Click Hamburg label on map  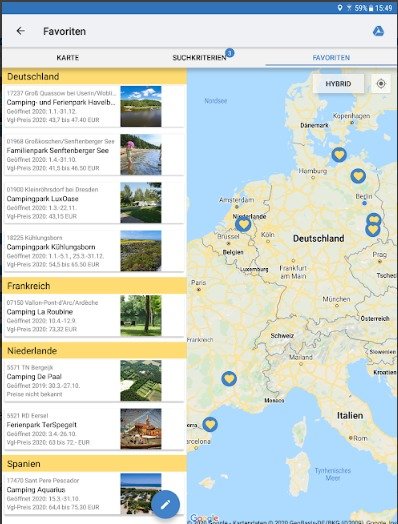coord(312,171)
